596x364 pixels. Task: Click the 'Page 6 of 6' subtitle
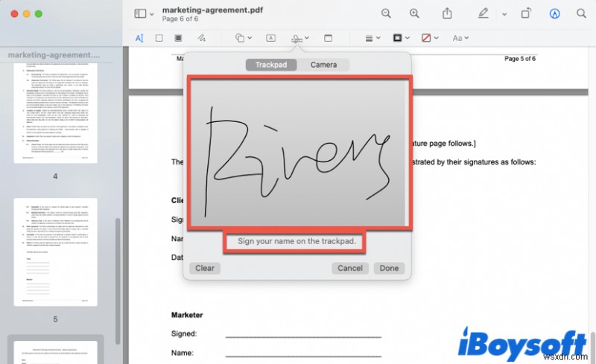pyautogui.click(x=180, y=19)
